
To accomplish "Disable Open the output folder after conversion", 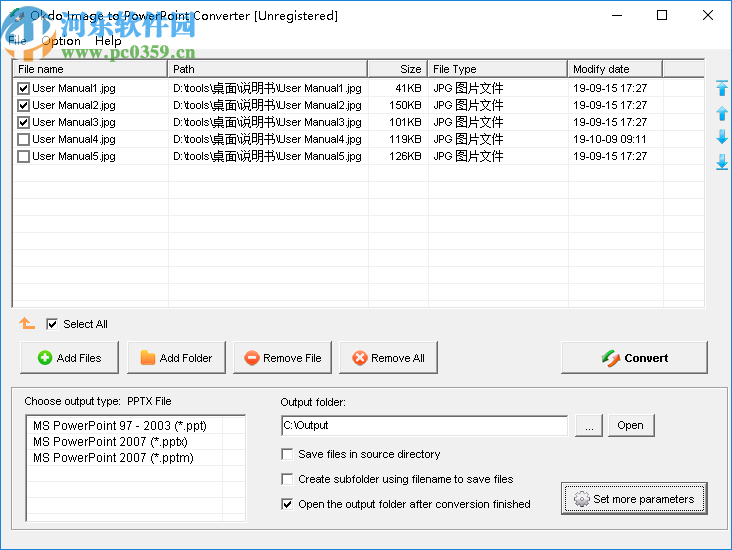I will 287,504.
